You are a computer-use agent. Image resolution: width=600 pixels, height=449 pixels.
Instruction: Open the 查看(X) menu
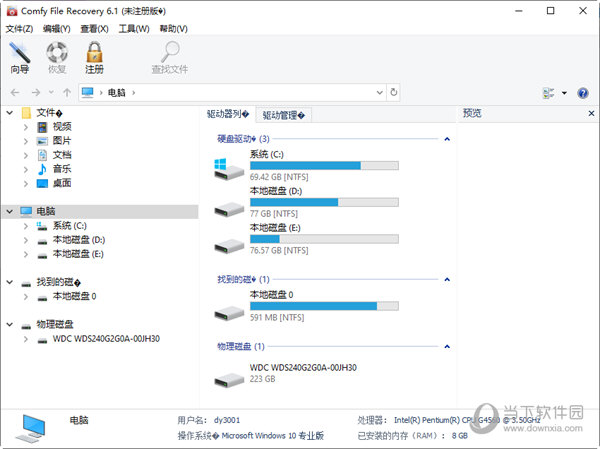(x=94, y=29)
